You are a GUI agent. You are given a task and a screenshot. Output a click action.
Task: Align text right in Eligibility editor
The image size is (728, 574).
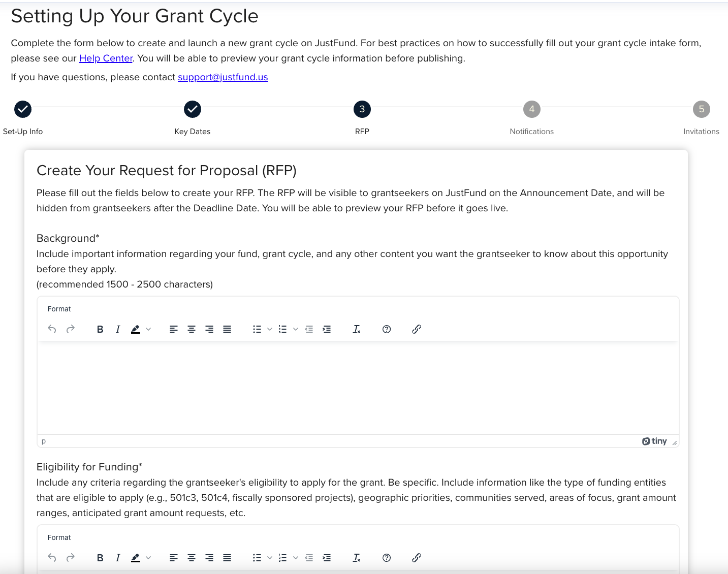pyautogui.click(x=209, y=558)
